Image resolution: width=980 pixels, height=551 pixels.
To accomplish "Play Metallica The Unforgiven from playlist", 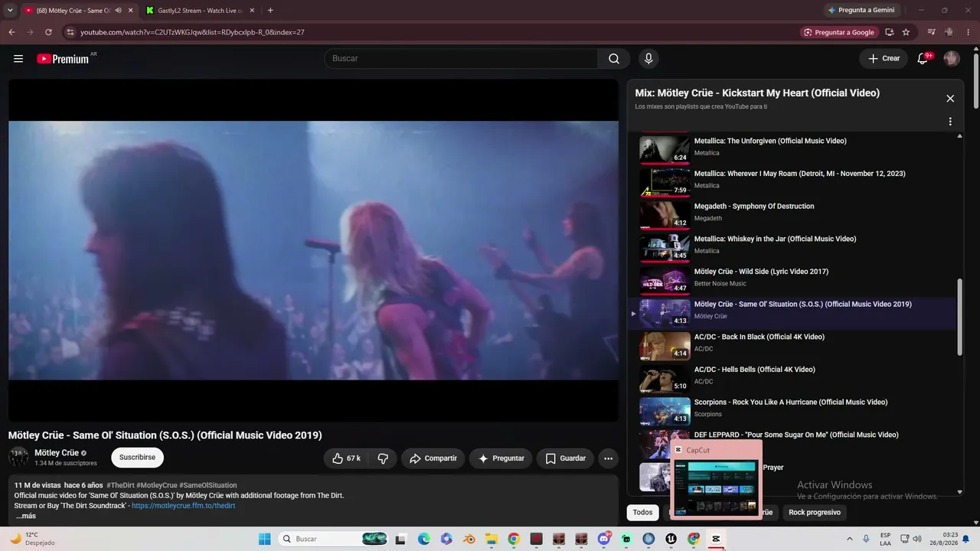I will pyautogui.click(x=792, y=148).
